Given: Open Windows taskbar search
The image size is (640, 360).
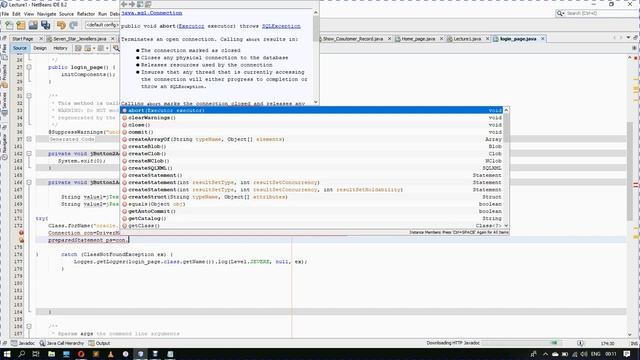Looking at the screenshot, I should [x=22, y=354].
